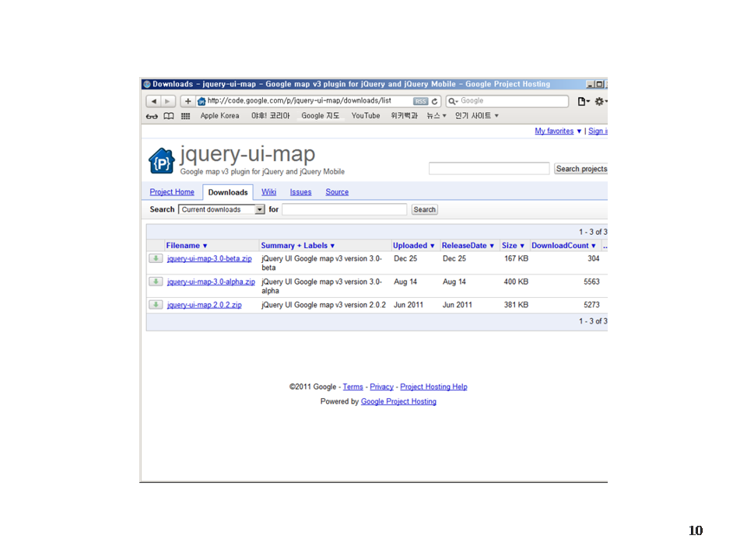Click the Privacy footer link
This screenshot has width=747, height=560.
coord(381,387)
